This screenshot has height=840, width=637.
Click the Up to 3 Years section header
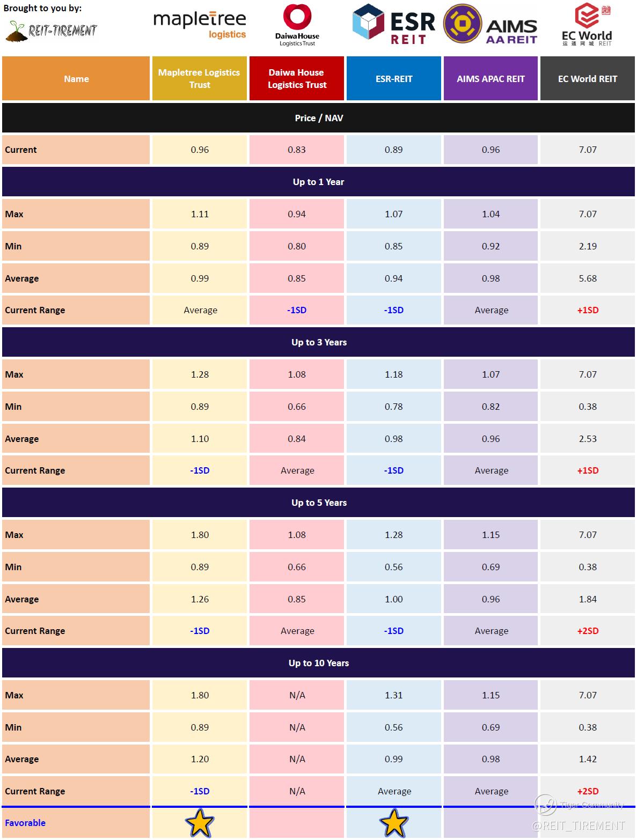(x=319, y=342)
